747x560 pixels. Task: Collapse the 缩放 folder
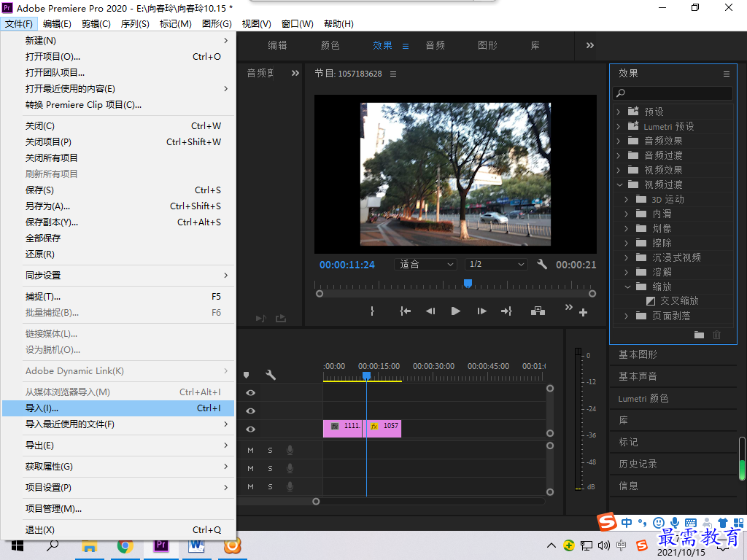click(627, 287)
